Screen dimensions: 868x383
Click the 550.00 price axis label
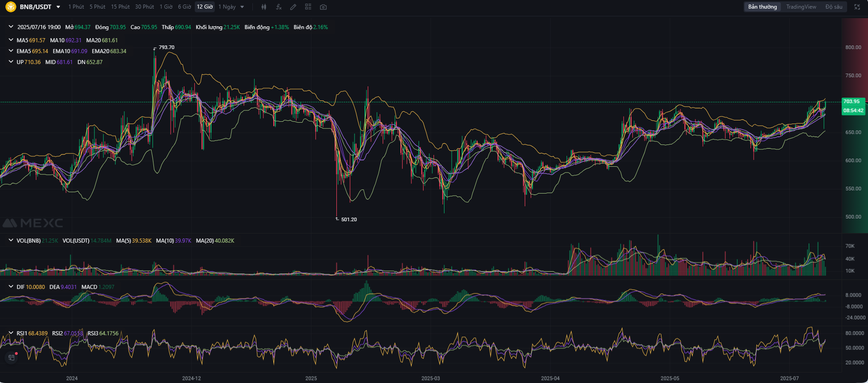pos(853,188)
